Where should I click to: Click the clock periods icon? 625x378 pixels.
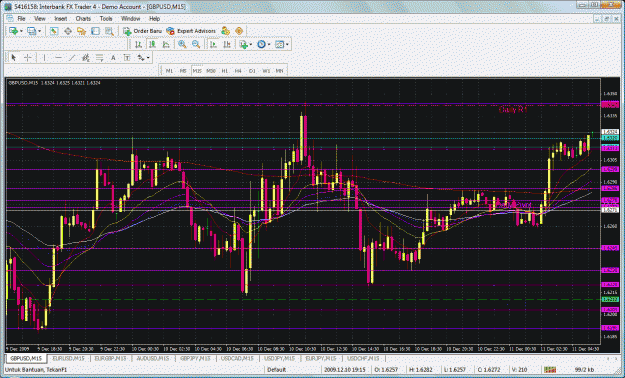tap(261, 44)
